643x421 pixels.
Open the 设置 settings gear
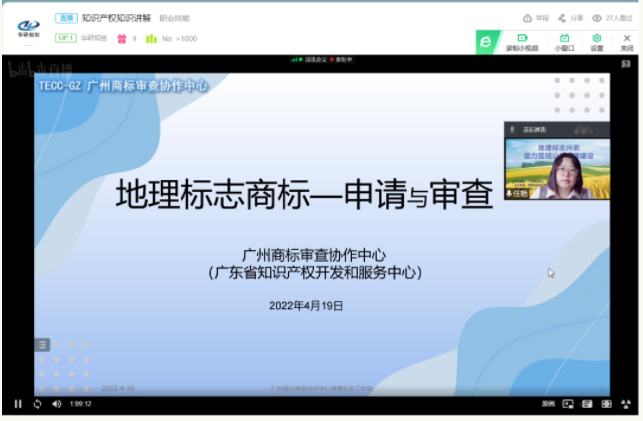pyautogui.click(x=596, y=41)
